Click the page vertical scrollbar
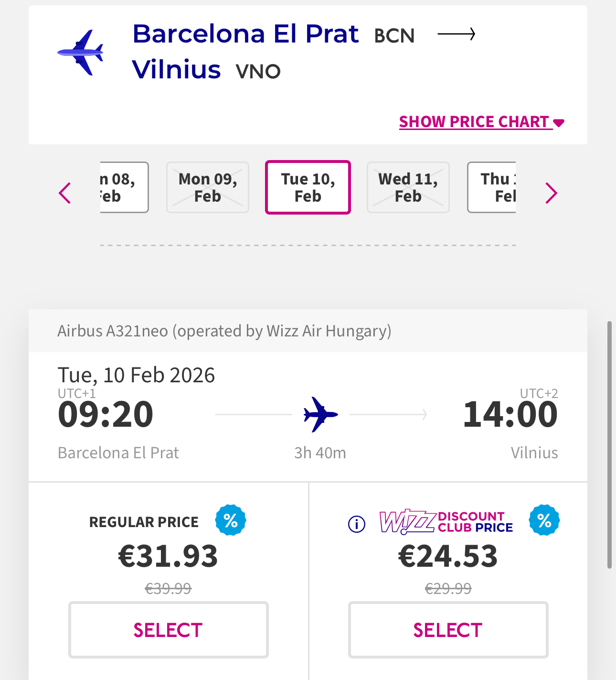This screenshot has height=680, width=616. (x=609, y=444)
